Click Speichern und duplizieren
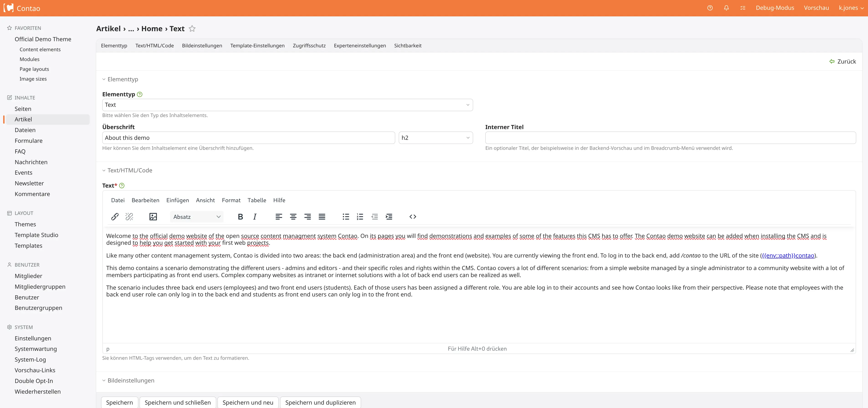868x408 pixels. [320, 403]
